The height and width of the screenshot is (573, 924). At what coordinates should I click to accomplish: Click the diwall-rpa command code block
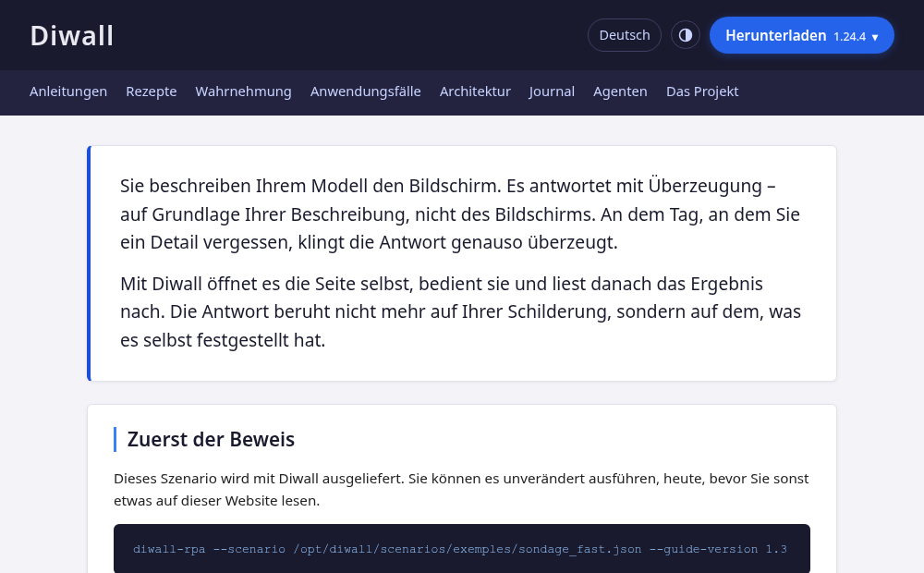pyautogui.click(x=461, y=549)
